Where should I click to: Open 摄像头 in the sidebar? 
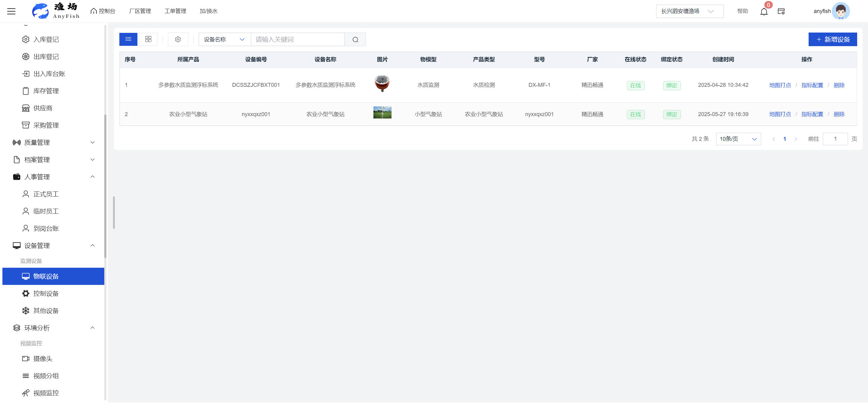pyautogui.click(x=43, y=358)
